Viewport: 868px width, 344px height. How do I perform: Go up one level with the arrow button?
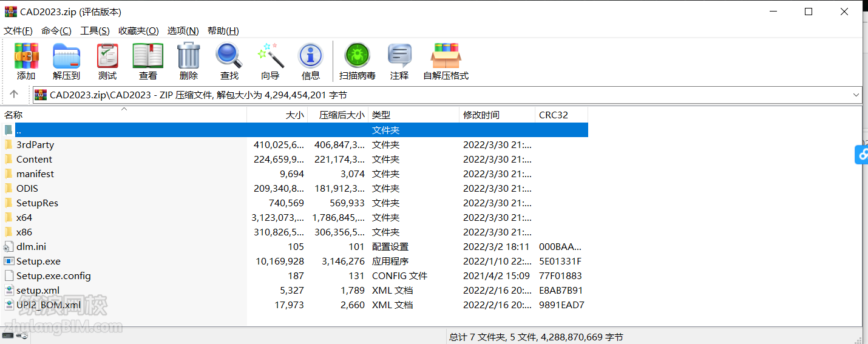15,95
